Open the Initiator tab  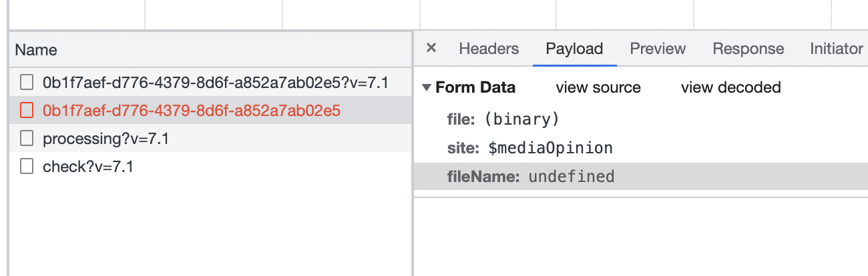click(x=836, y=49)
